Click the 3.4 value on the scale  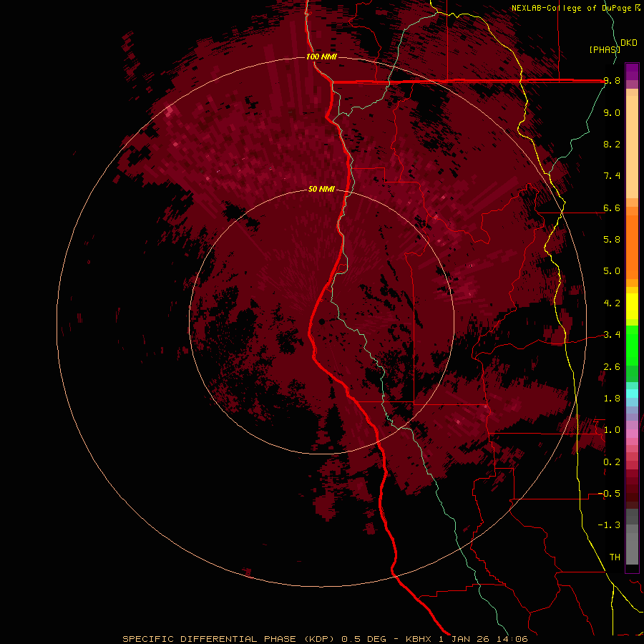612,335
